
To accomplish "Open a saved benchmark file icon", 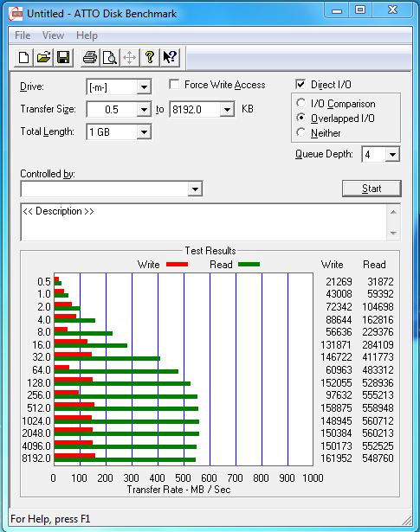I will [x=43, y=57].
